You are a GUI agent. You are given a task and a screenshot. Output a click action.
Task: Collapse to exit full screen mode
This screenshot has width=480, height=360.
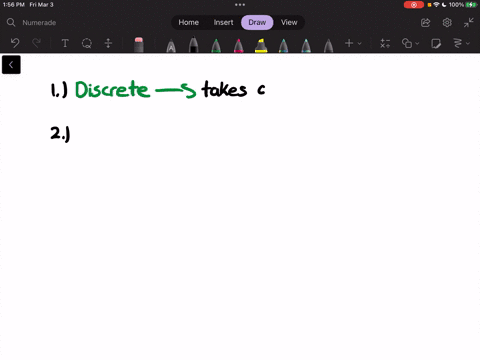pos(468,23)
